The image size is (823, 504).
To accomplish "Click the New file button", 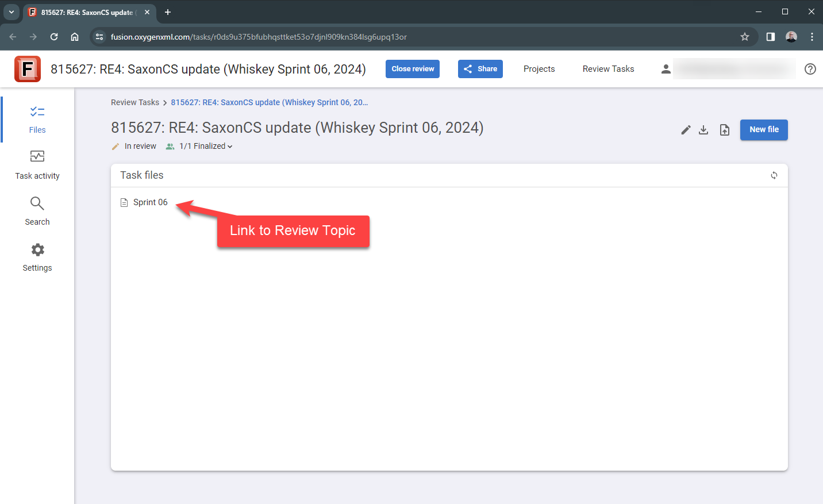I will pyautogui.click(x=764, y=130).
